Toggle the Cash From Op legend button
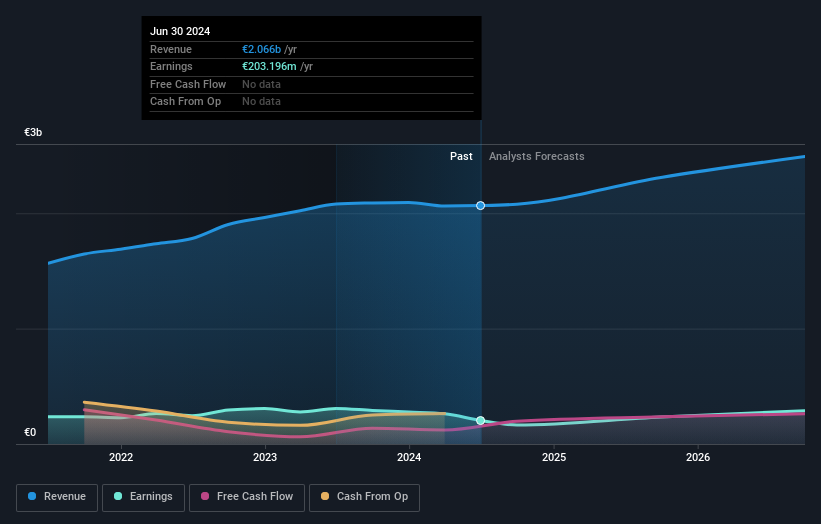The height and width of the screenshot is (524, 821). coord(364,497)
